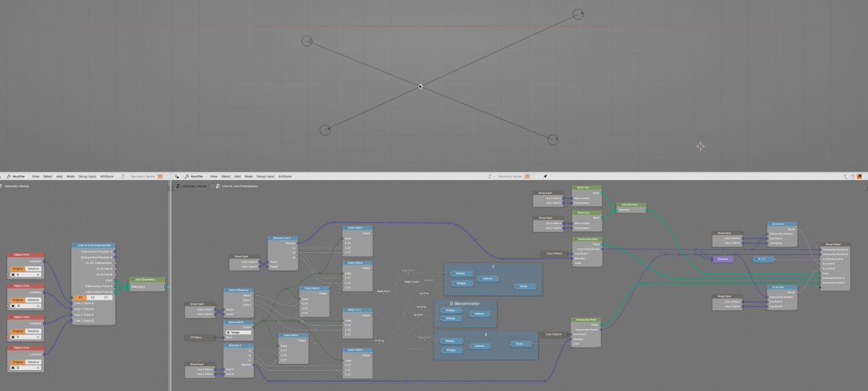Click Geometry Nodes breadcrumb in right editor
The image size is (868, 391).
click(195, 186)
